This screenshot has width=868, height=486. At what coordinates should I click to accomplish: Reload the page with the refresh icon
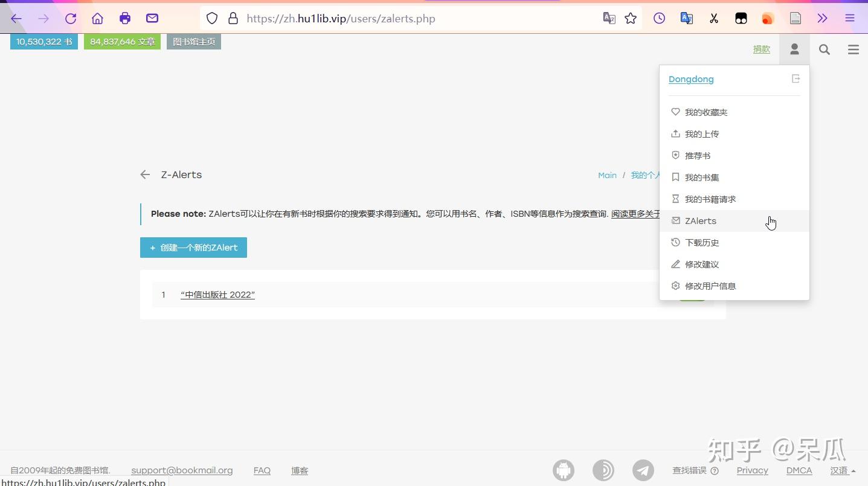tap(70, 18)
